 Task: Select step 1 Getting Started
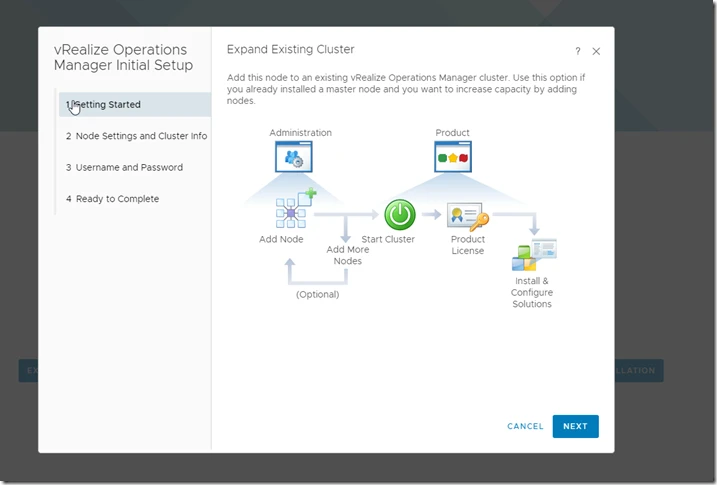[x=135, y=104]
